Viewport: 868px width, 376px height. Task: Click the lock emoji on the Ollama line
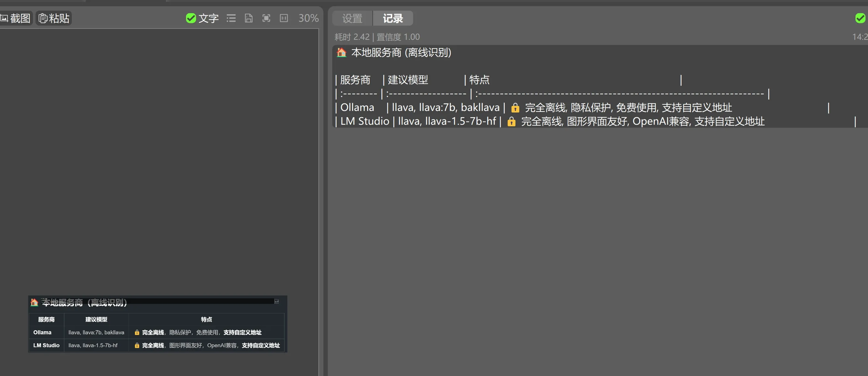[x=515, y=108]
